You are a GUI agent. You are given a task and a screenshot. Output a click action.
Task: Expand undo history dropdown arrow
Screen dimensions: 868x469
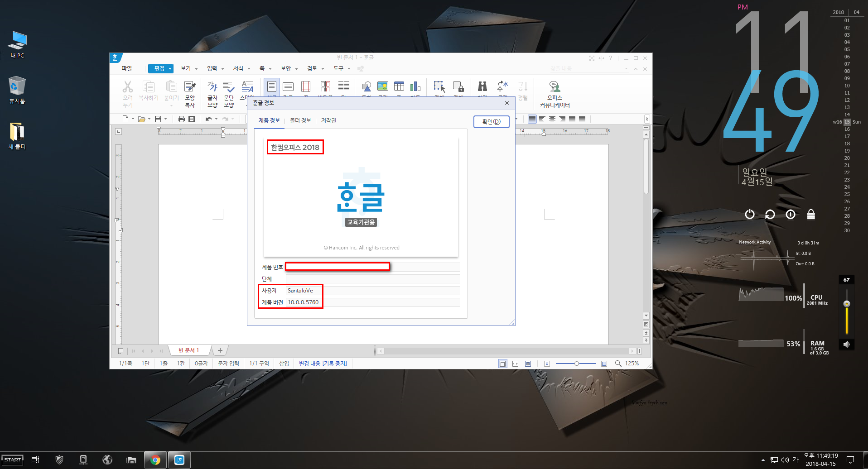[x=216, y=119]
